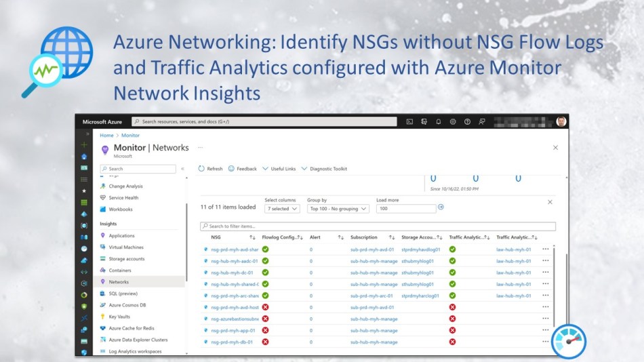Select Key Vaults in sidebar
The image size is (644, 362).
[x=119, y=317]
